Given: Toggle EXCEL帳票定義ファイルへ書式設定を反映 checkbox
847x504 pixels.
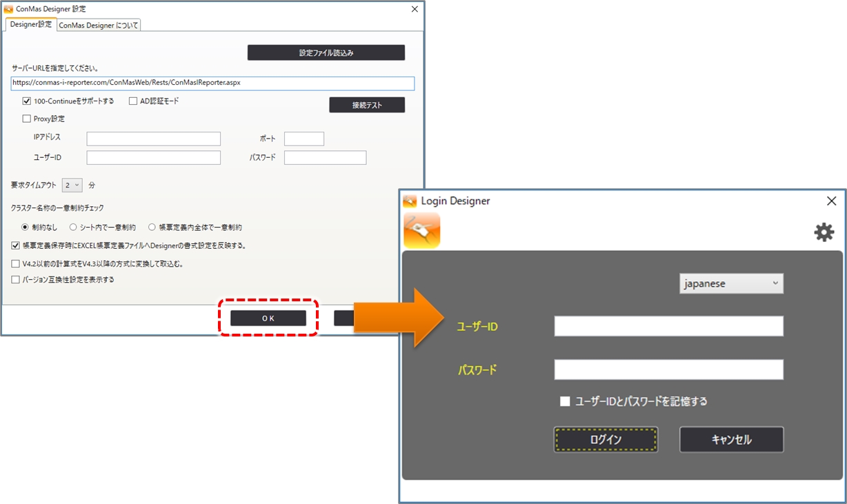Looking at the screenshot, I should point(16,245).
